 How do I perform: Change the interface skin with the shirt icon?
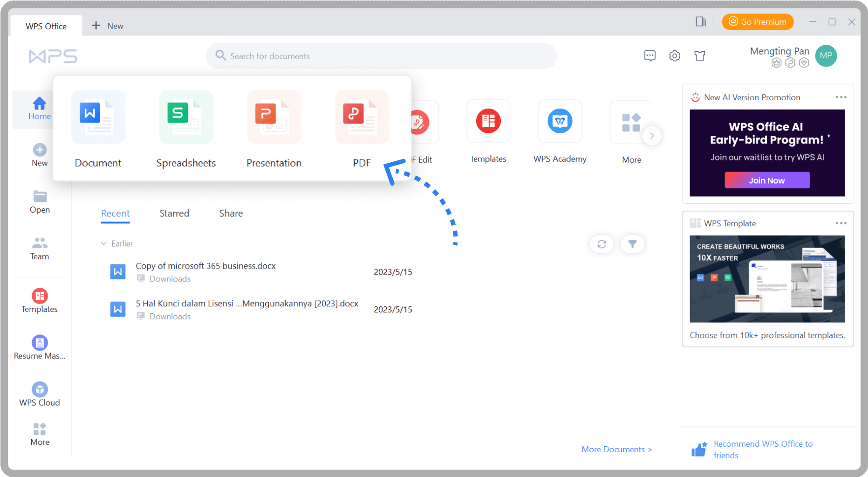700,55
